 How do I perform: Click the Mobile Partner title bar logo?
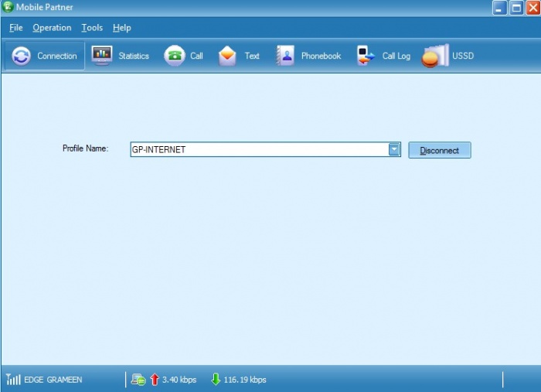[8, 6]
